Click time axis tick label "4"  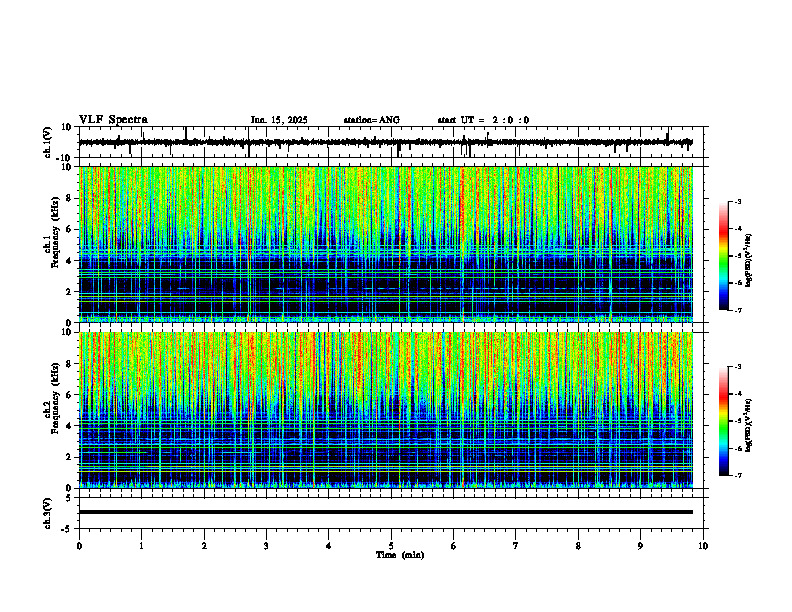[x=329, y=546]
